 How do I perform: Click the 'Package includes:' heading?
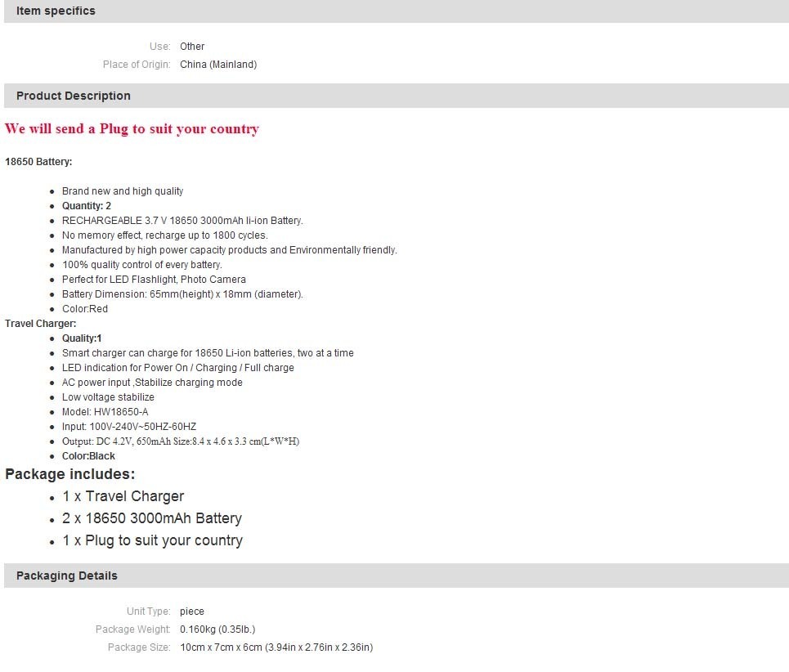click(70, 474)
